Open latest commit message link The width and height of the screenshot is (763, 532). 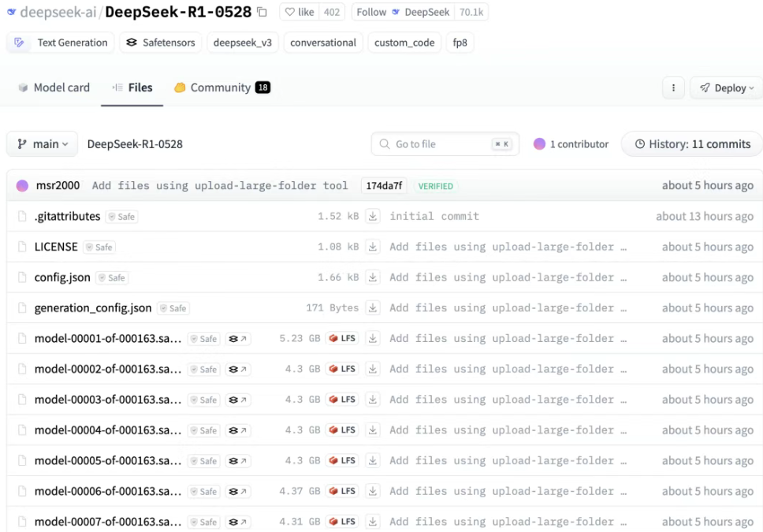[x=220, y=186]
